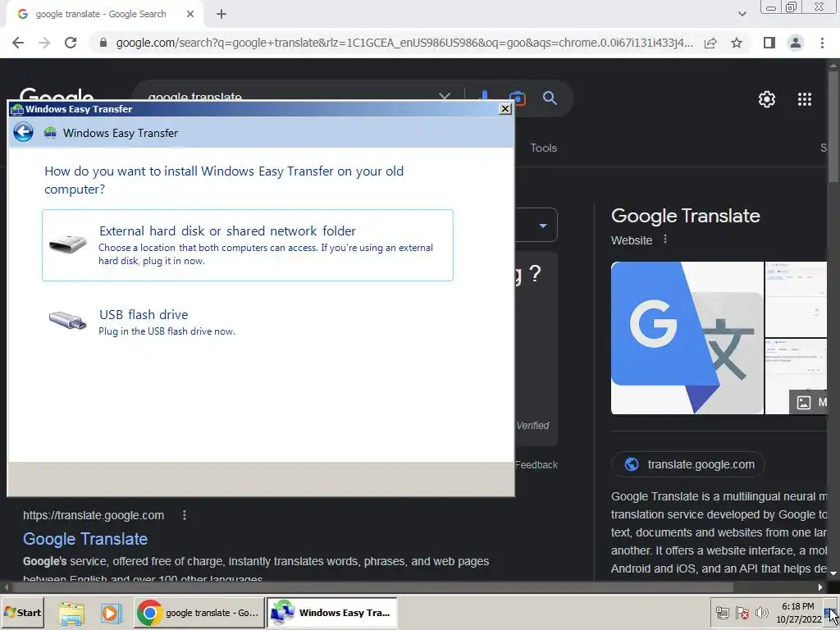Click the Windows Start button

(x=22, y=612)
